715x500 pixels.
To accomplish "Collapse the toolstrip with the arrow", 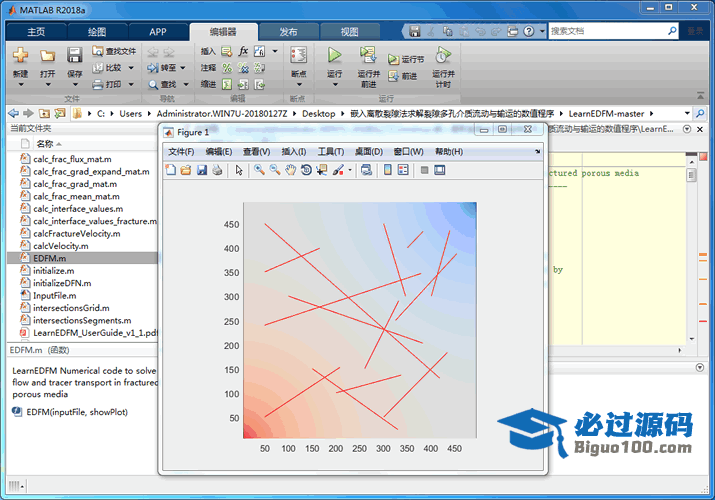I will tap(700, 95).
